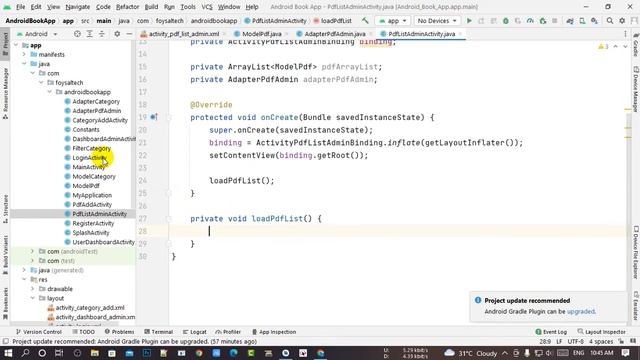Open IDE settings gear in top toolbar
The height and width of the screenshot is (360, 640).
[622, 20]
